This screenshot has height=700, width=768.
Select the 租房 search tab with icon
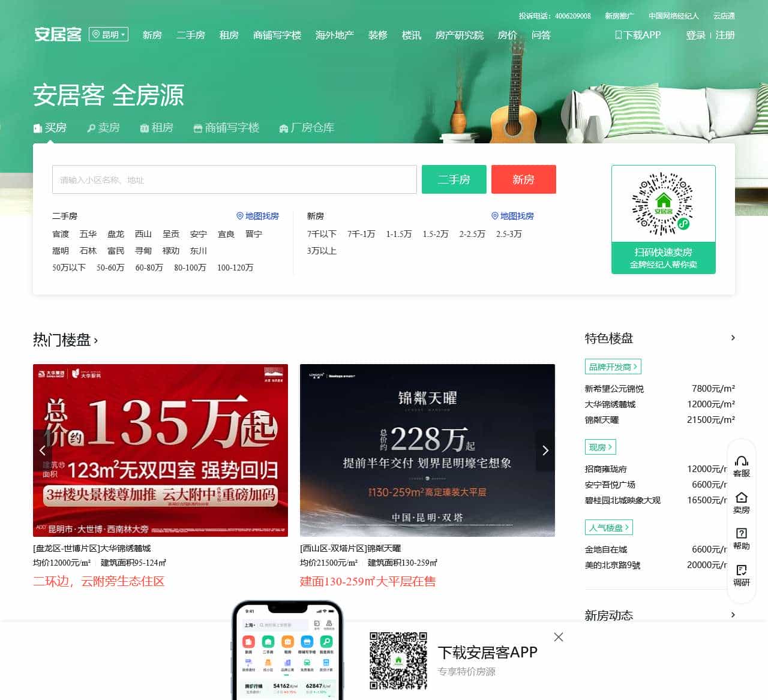[x=157, y=128]
